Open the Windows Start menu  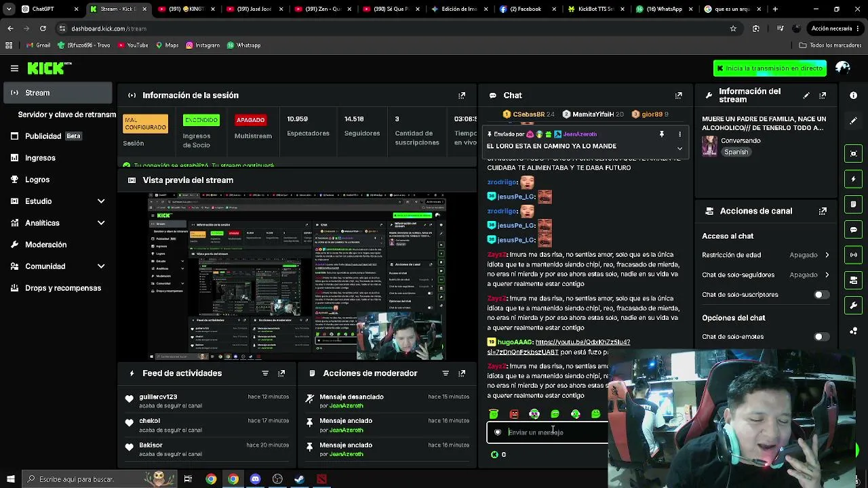[x=9, y=479]
